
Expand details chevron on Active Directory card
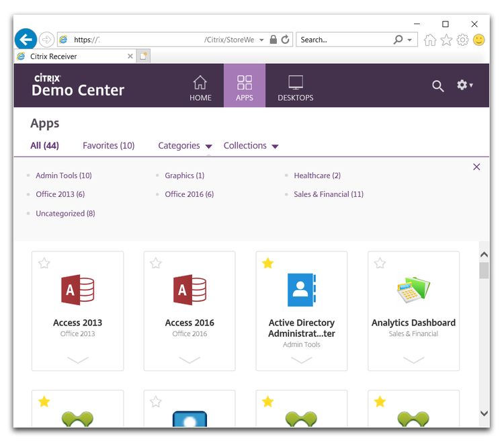pyautogui.click(x=302, y=360)
